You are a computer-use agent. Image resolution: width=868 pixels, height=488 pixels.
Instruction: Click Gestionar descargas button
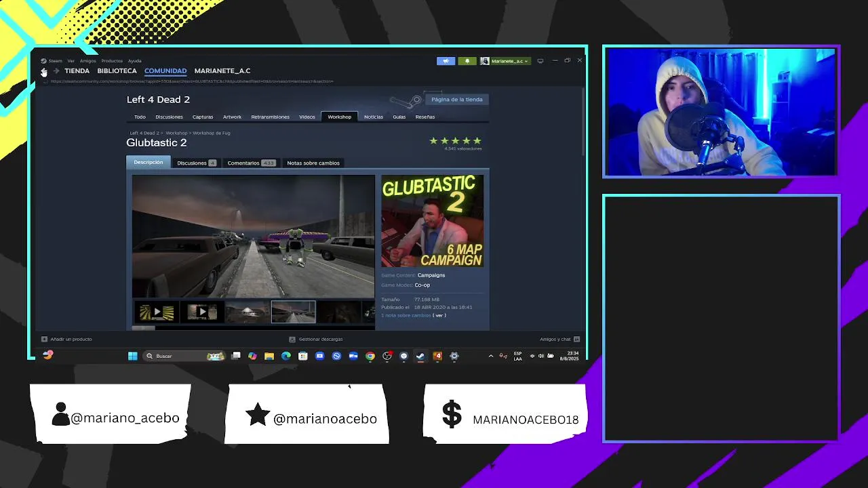pyautogui.click(x=316, y=339)
